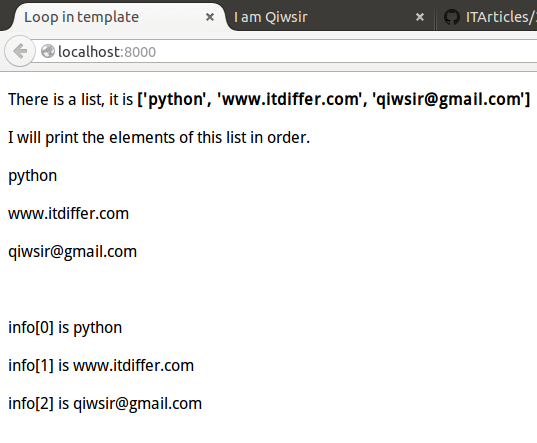This screenshot has width=537, height=443.
Task: Click the port number 8000 in URL
Action: point(140,52)
